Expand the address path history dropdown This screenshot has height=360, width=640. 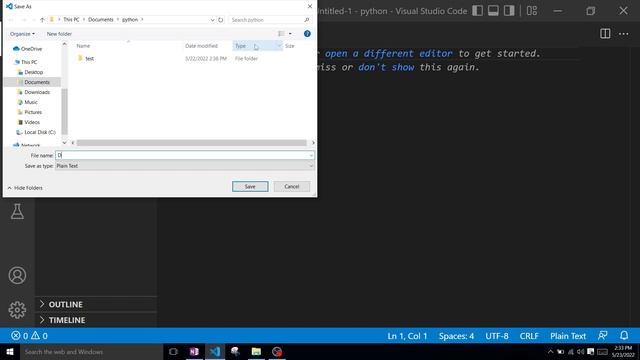pos(212,20)
